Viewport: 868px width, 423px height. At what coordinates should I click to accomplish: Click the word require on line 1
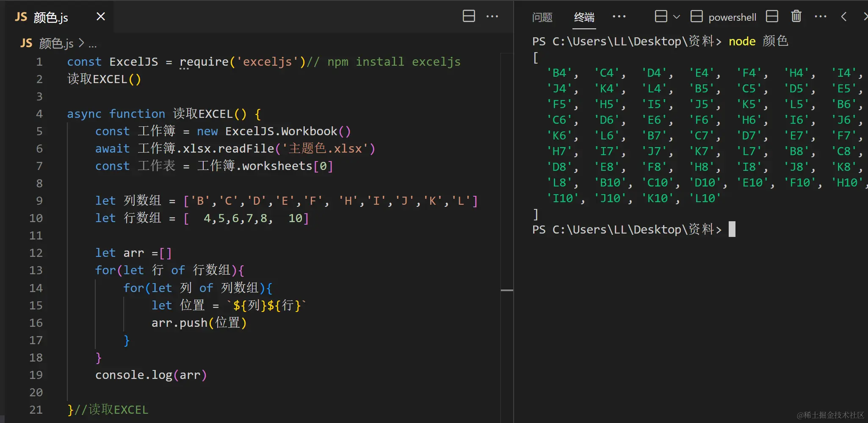click(x=204, y=62)
